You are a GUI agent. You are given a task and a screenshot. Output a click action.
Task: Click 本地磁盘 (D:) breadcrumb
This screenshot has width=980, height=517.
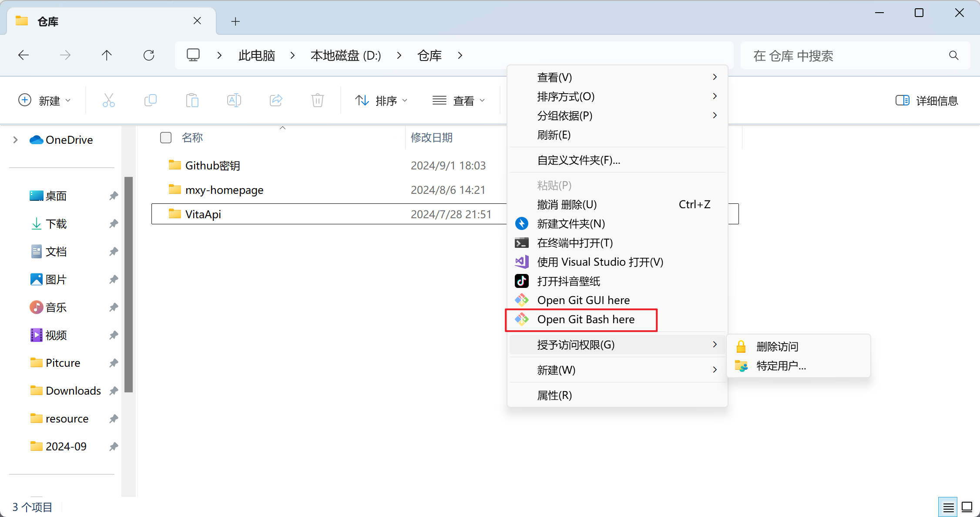point(346,55)
